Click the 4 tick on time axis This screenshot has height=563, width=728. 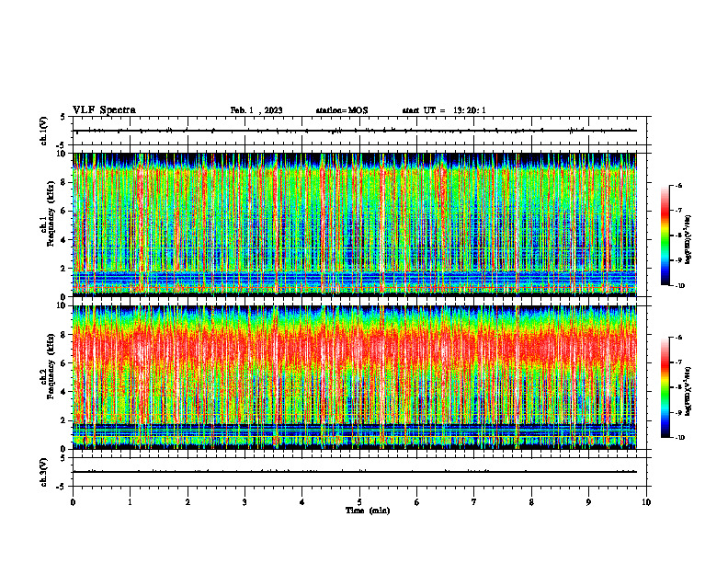coord(302,502)
